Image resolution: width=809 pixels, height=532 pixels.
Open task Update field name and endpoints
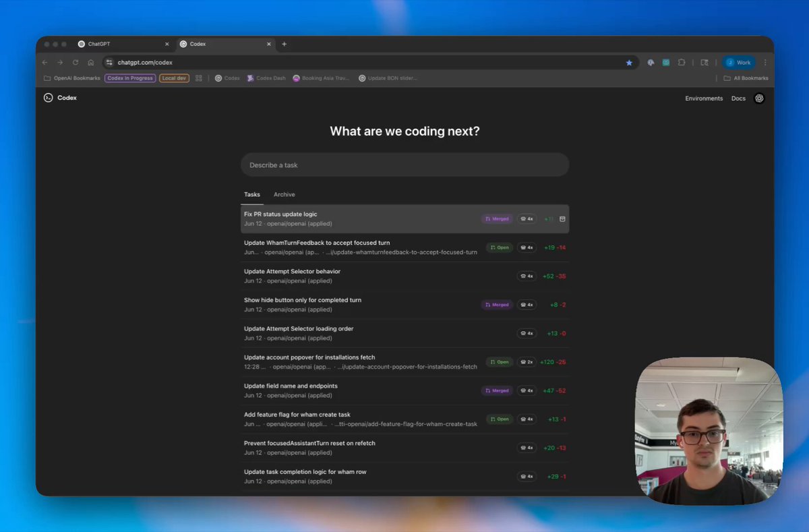click(404, 390)
